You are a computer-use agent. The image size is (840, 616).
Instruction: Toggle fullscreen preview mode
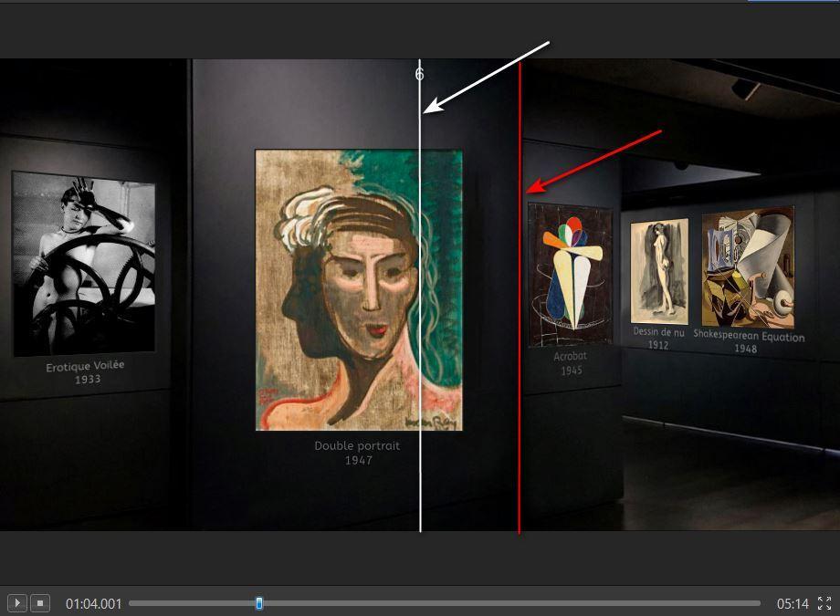[x=824, y=603]
